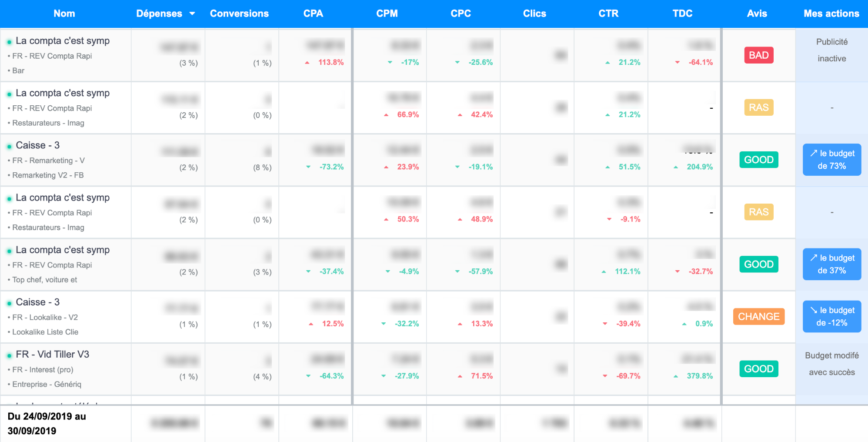Click the CHANGE rating badge
Screen dimensions: 868x442
758,317
